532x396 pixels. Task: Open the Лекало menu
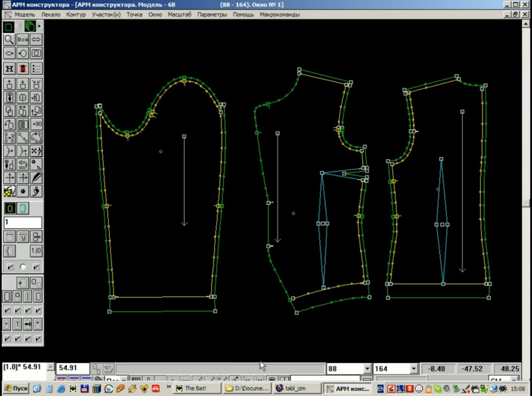[x=51, y=14]
